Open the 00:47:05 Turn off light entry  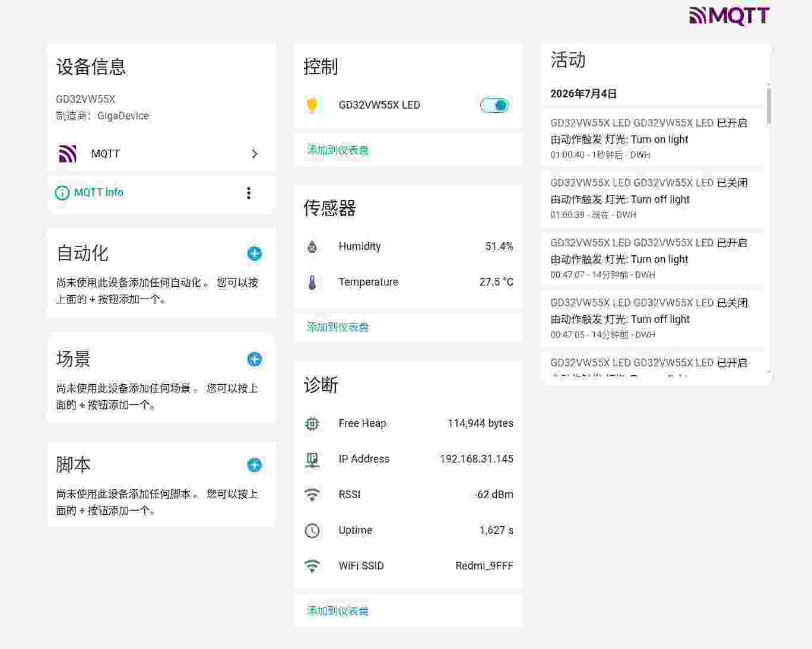tap(652, 318)
